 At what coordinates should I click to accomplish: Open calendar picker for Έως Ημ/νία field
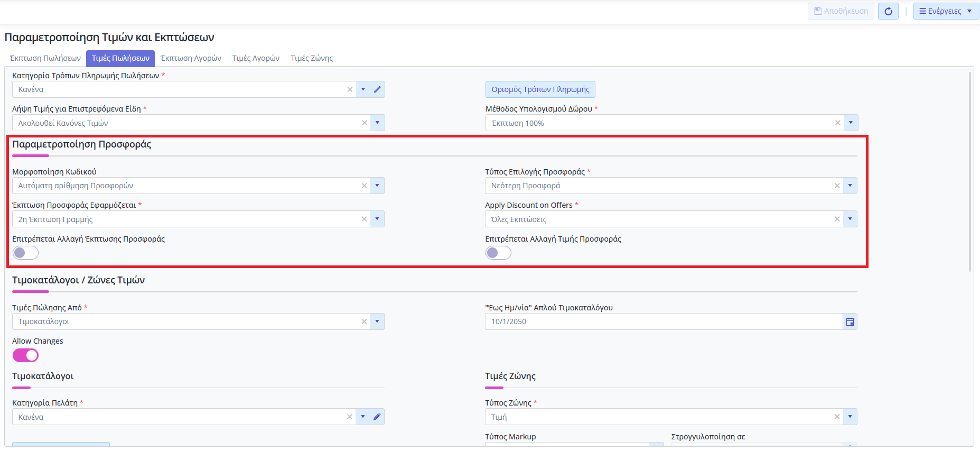point(850,321)
